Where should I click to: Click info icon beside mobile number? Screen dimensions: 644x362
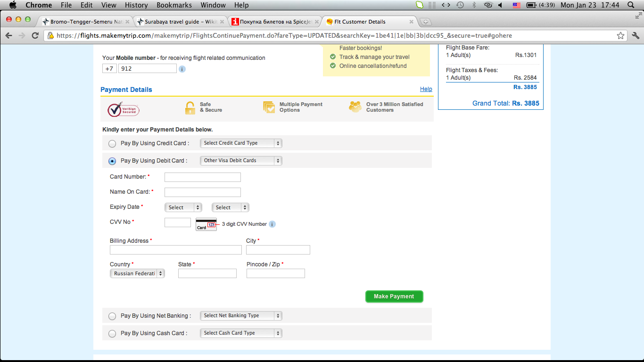click(x=182, y=69)
